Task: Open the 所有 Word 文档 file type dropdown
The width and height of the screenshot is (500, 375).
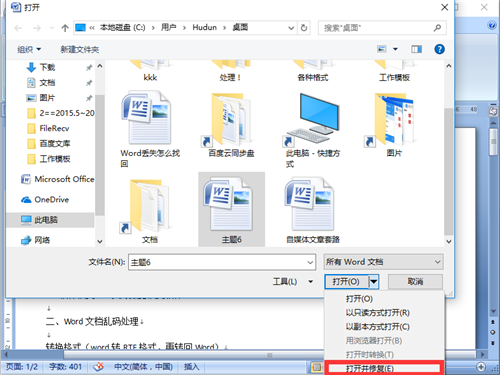Action: [x=383, y=262]
